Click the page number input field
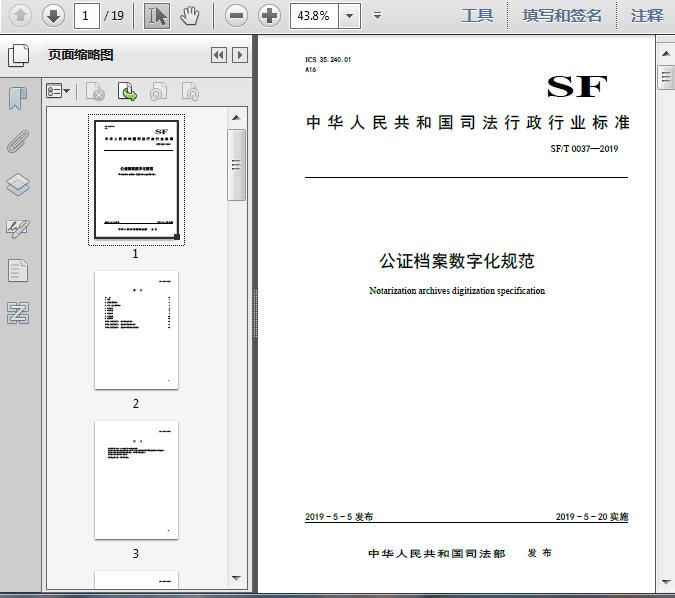 point(87,16)
